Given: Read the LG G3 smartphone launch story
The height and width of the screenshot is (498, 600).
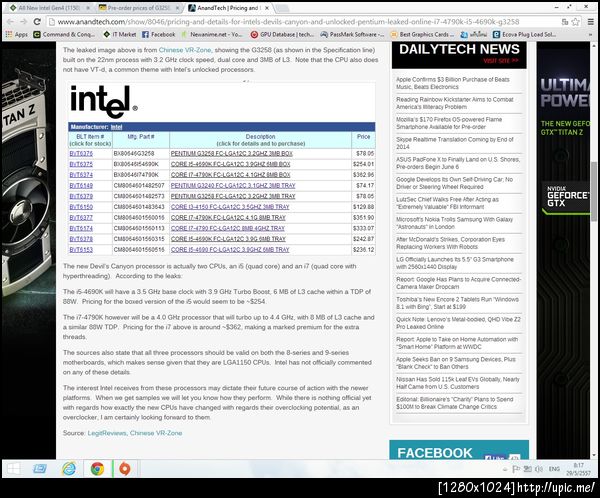Looking at the screenshot, I should (455, 263).
